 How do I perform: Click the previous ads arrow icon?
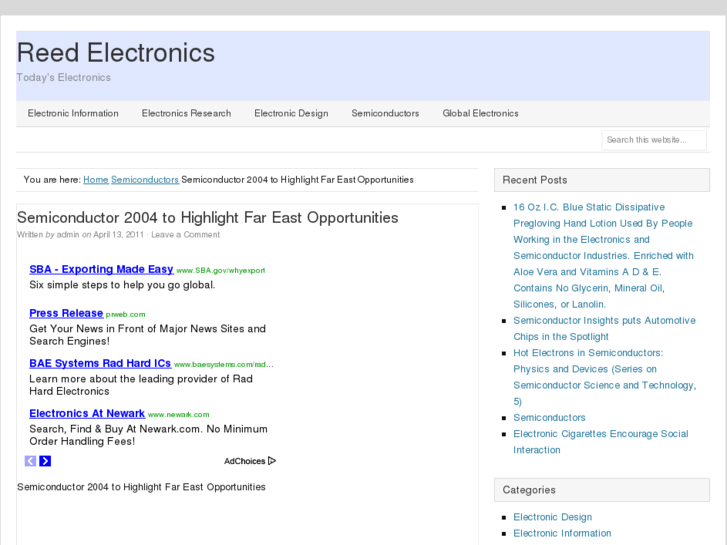[30, 461]
